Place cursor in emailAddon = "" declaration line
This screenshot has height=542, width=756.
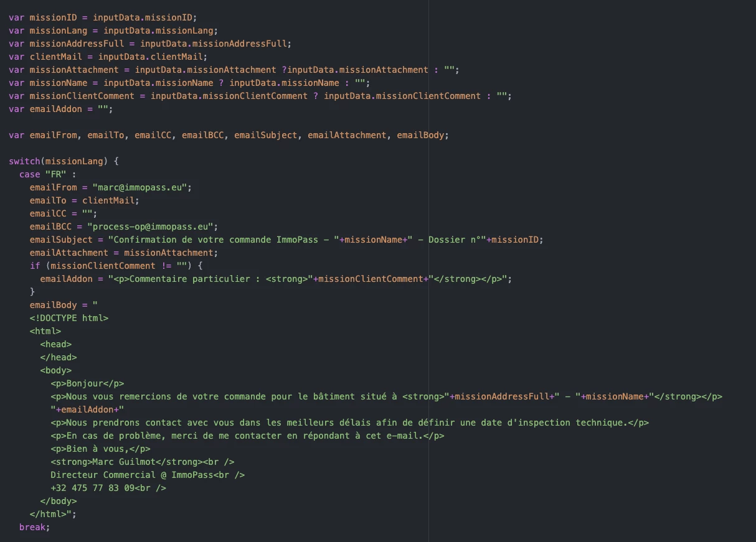61,109
